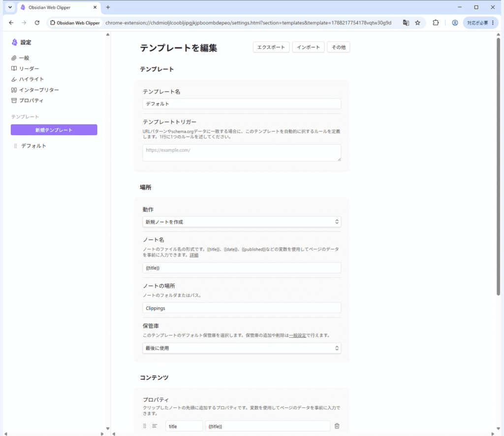The width and height of the screenshot is (504, 436).
Task: Grab the drag handle beside デフォルト template
Action: point(15,146)
